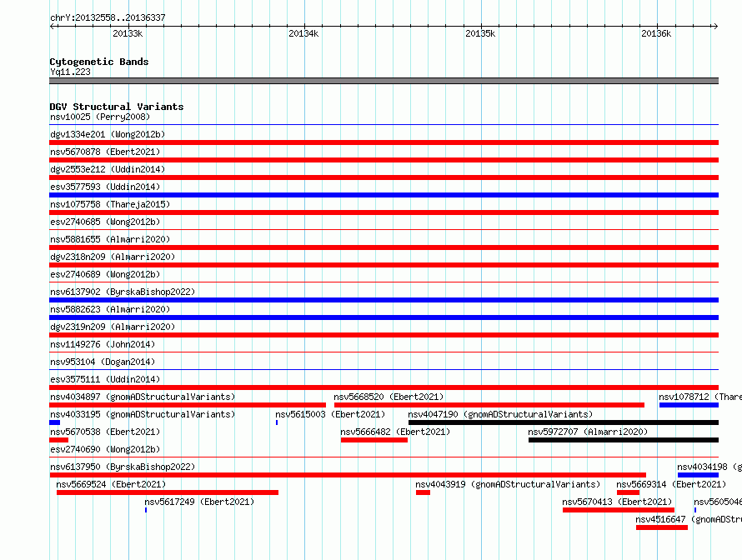The image size is (742, 560).
Task: Click nsv1149276 (John2014) label
Action: click(103, 344)
